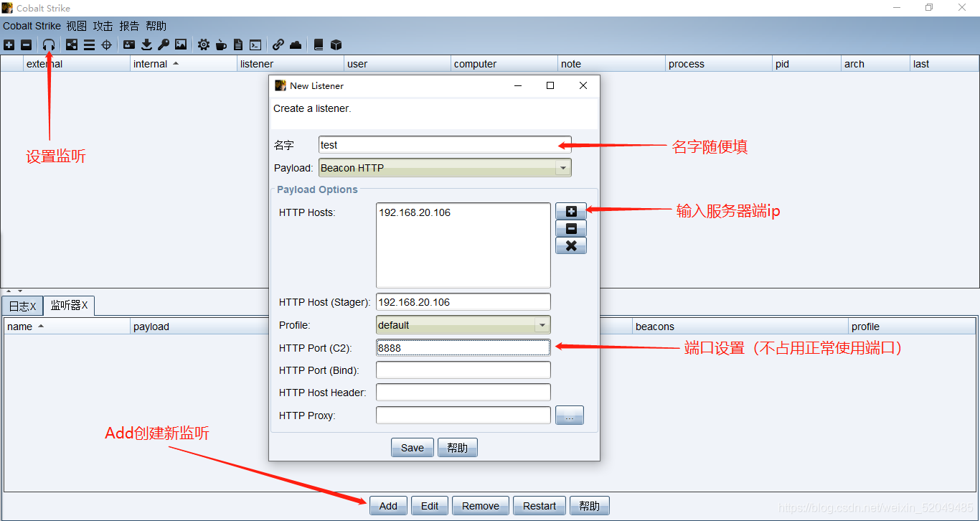Viewport: 980px width, 521px height.
Task: Open screenshots picture icon
Action: [x=181, y=44]
